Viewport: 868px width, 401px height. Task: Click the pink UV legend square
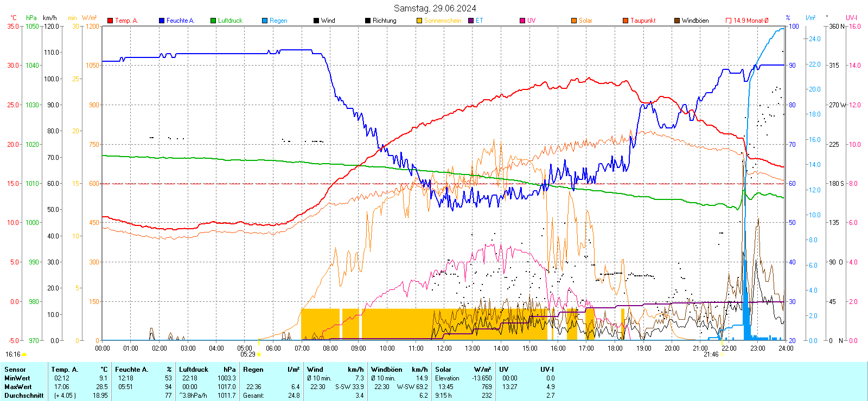[522, 21]
